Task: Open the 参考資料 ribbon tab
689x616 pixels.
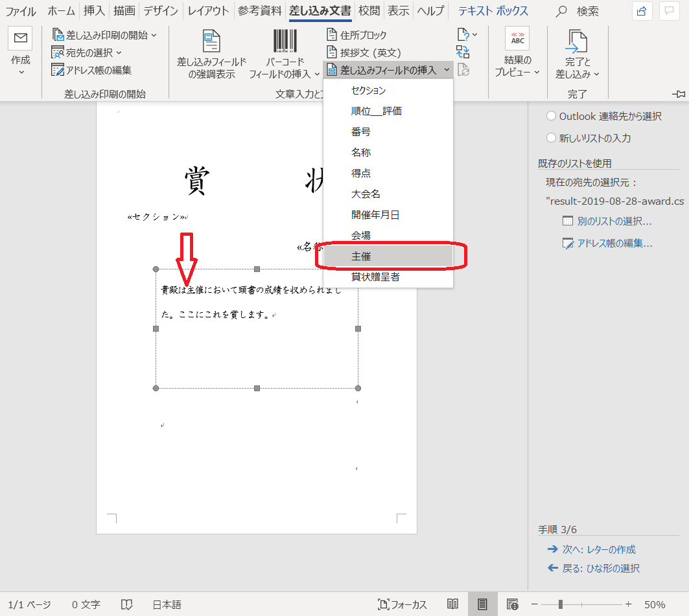Action: point(259,11)
